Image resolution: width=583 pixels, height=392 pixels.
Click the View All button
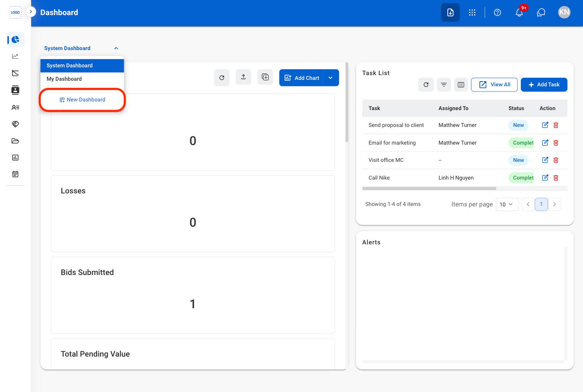pos(494,85)
